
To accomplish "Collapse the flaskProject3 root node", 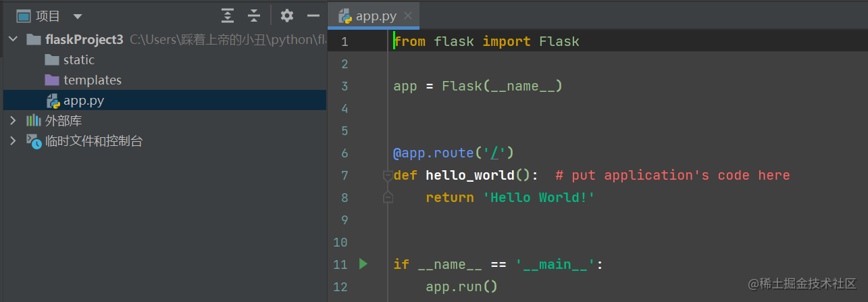I will click(13, 39).
